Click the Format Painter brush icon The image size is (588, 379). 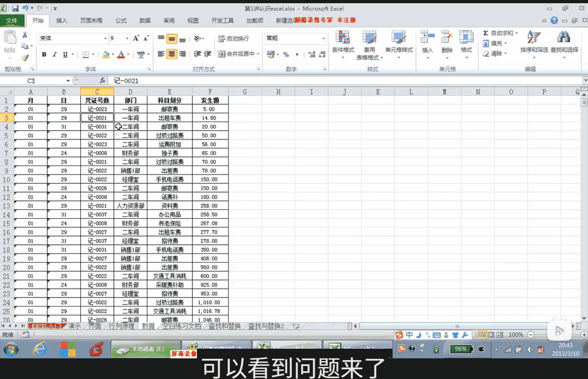[25, 58]
